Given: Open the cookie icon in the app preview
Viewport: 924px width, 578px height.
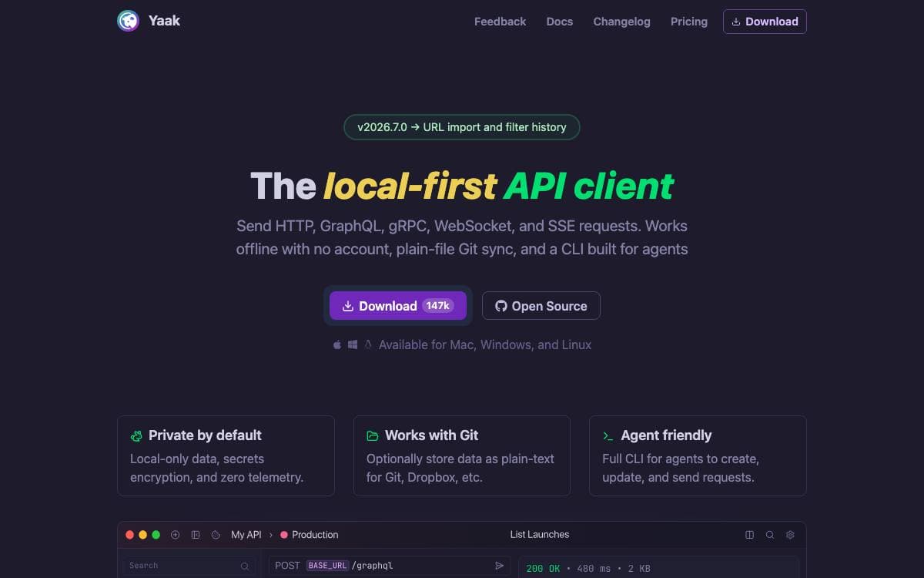Looking at the screenshot, I should click(x=216, y=535).
